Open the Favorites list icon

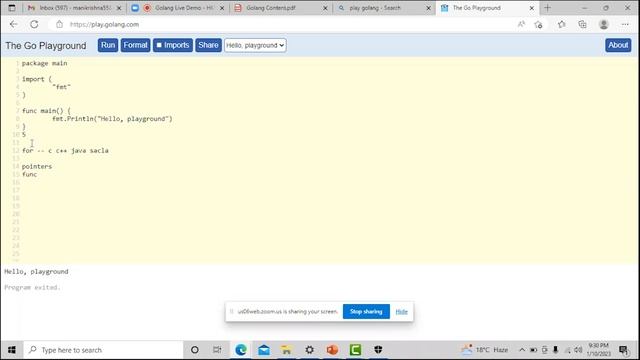pyautogui.click(x=562, y=24)
